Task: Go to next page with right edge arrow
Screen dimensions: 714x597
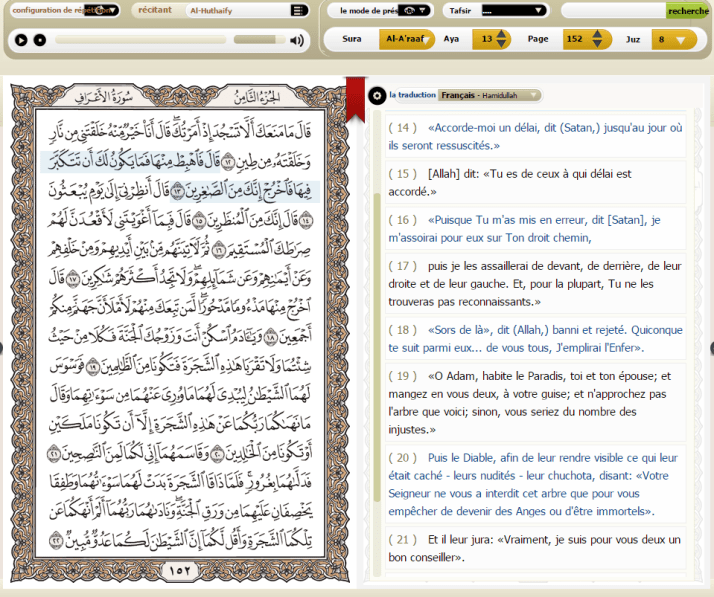Action: pyautogui.click(x=710, y=347)
